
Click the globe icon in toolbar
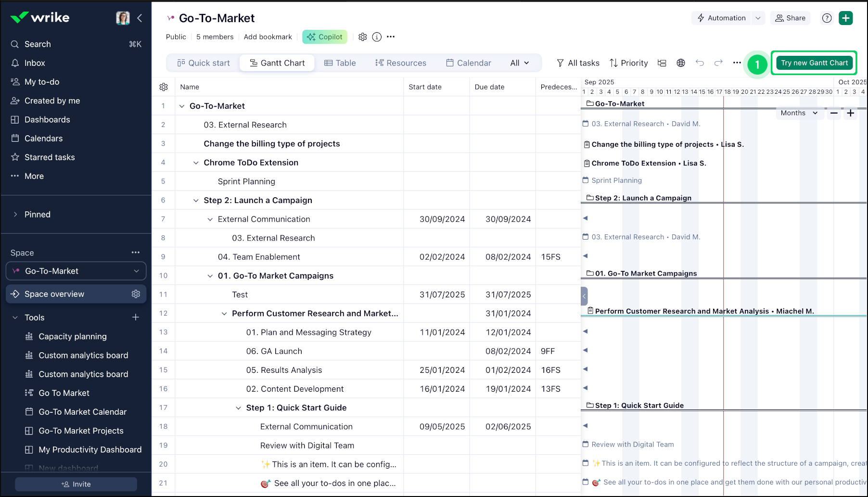(680, 63)
